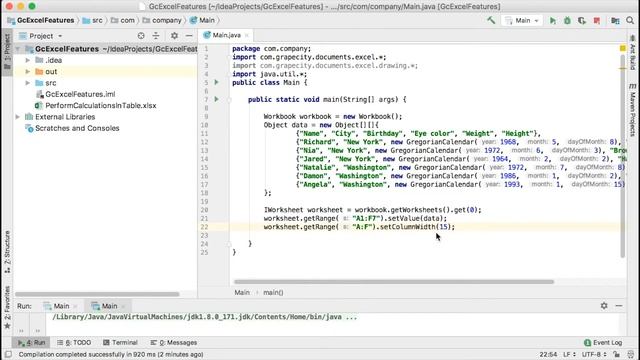
Task: Click the cursor position 22:54 indicator
Action: click(x=548, y=354)
